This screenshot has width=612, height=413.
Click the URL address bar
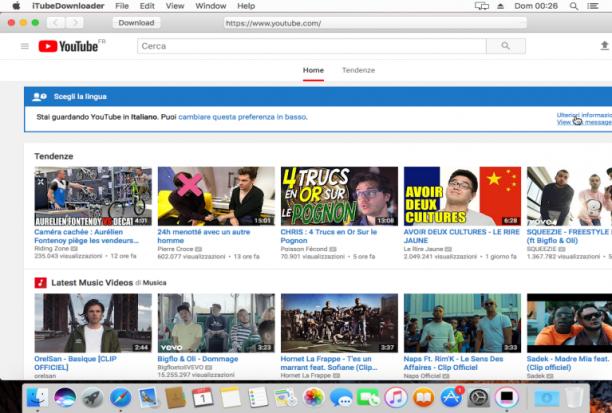(375, 23)
